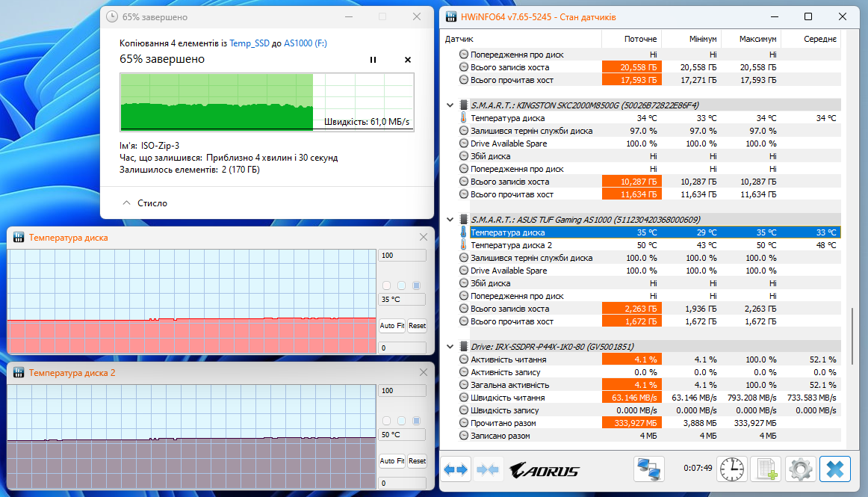Click drive icon beside IRX-SSDPR-P44X drive header
This screenshot has height=497, width=868.
463,346
